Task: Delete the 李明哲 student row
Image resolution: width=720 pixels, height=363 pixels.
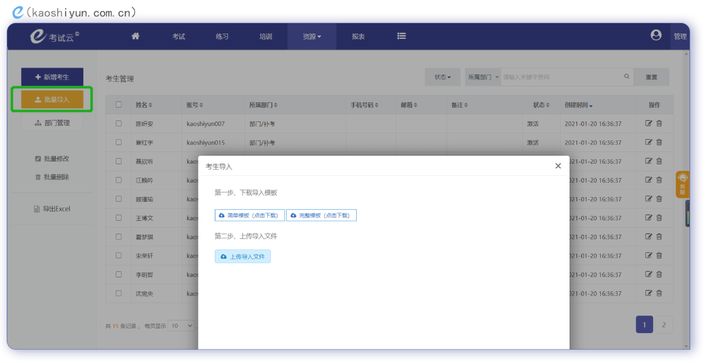Action: [659, 274]
